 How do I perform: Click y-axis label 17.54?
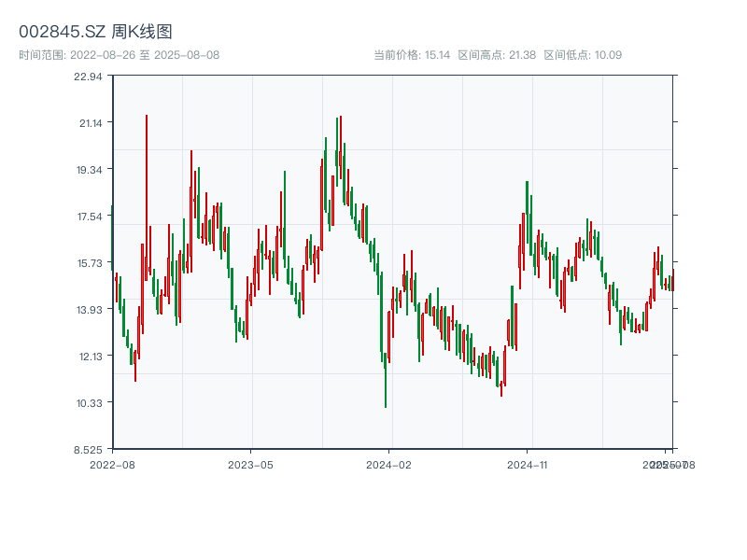point(90,217)
